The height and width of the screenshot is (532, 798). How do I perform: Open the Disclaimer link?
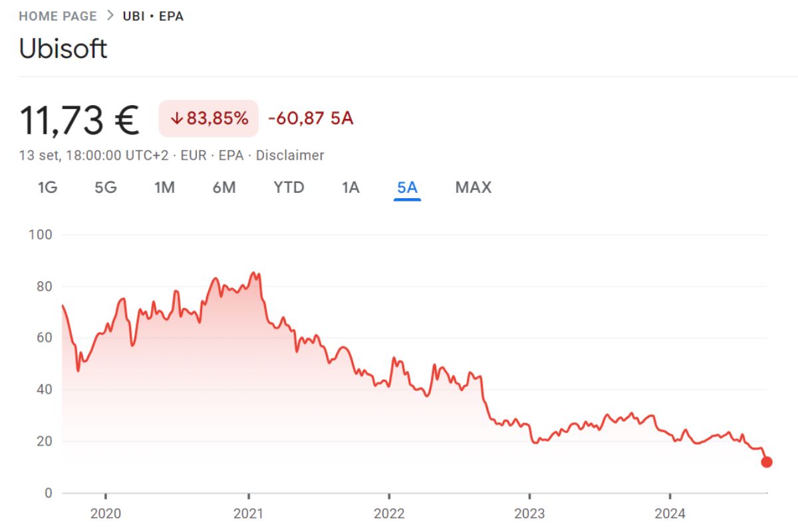click(290, 156)
